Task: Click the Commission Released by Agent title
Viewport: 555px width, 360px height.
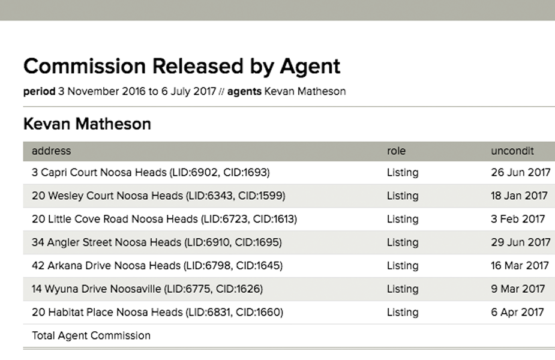Action: [x=182, y=66]
